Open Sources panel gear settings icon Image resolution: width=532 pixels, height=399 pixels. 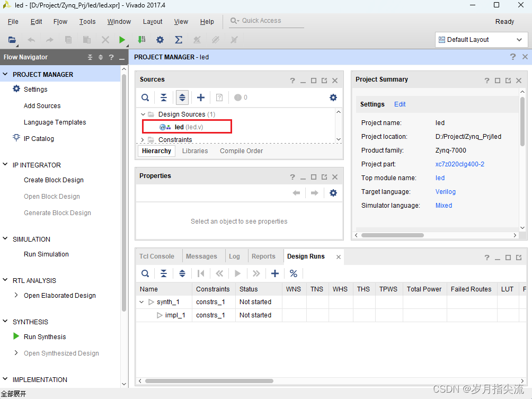333,97
